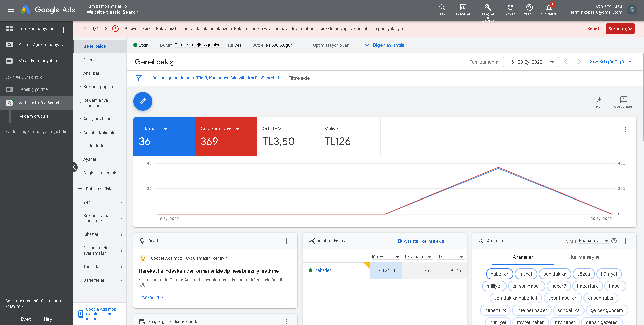Open the Maliyet column dropdown
The width and height of the screenshot is (644, 325).
386,257
